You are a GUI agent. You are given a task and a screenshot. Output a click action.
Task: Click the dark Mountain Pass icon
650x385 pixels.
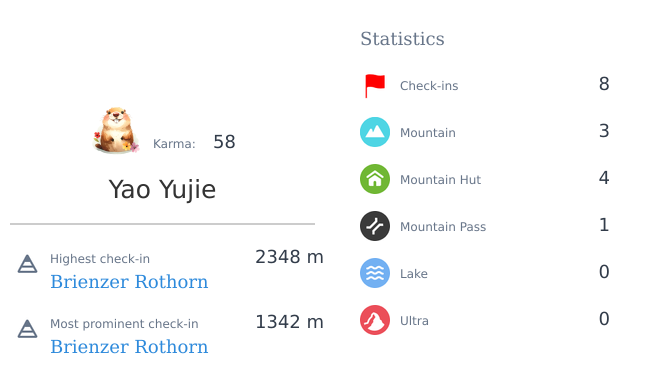point(375,226)
